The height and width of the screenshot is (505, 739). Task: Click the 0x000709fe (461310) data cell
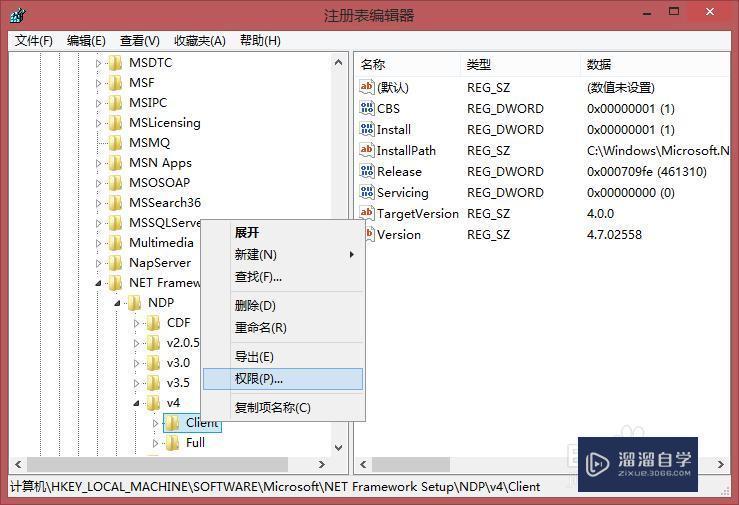click(x=647, y=171)
